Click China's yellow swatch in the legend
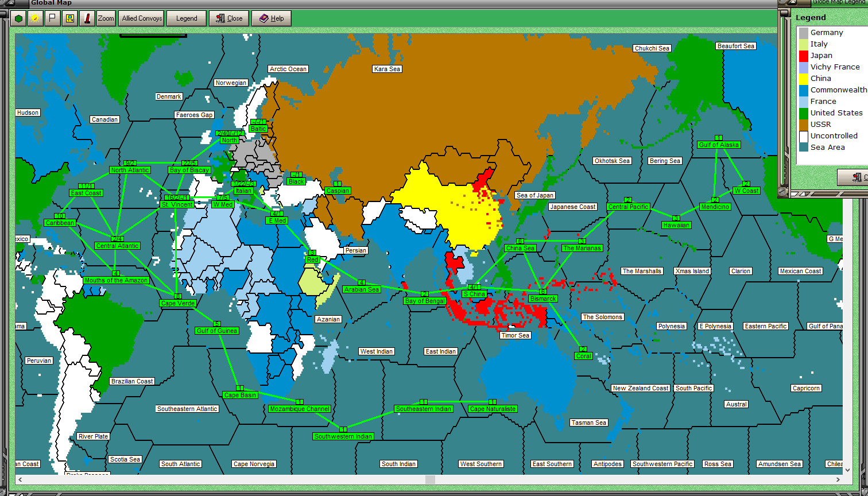Image resolution: width=868 pixels, height=496 pixels. click(x=804, y=79)
